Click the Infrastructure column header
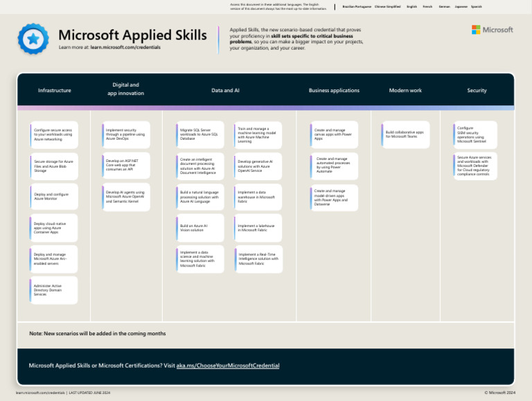Image resolution: width=532 pixels, height=401 pixels. (x=54, y=90)
